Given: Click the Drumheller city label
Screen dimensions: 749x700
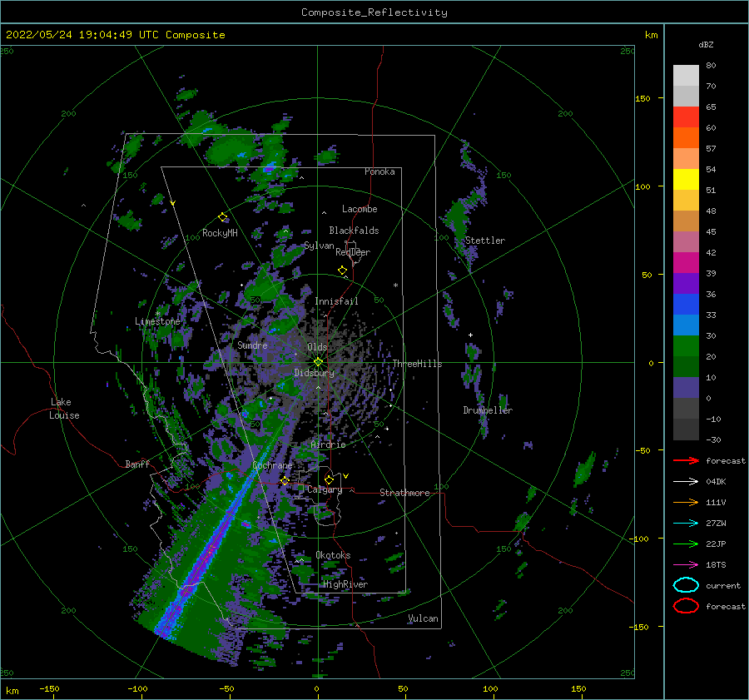Looking at the screenshot, I should 488,410.
